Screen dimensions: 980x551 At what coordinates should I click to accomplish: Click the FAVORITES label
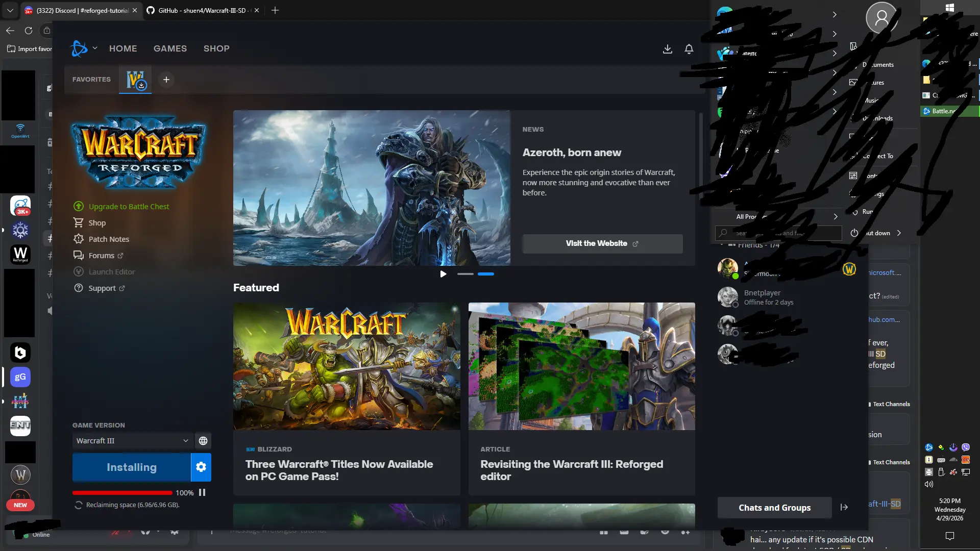91,80
